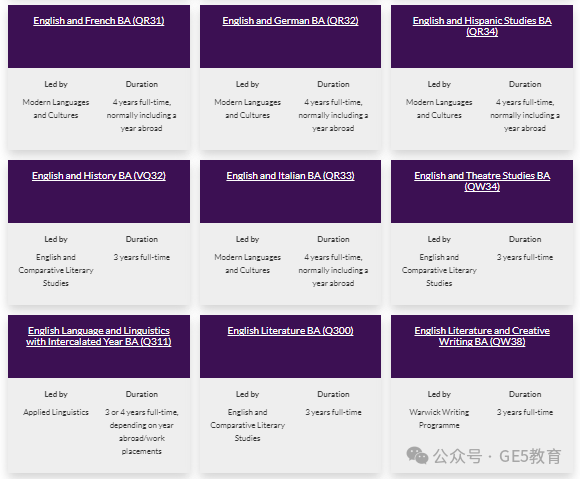This screenshot has height=479, width=580.
Task: Click English and Italian BA (QR33) link
Action: (290, 176)
